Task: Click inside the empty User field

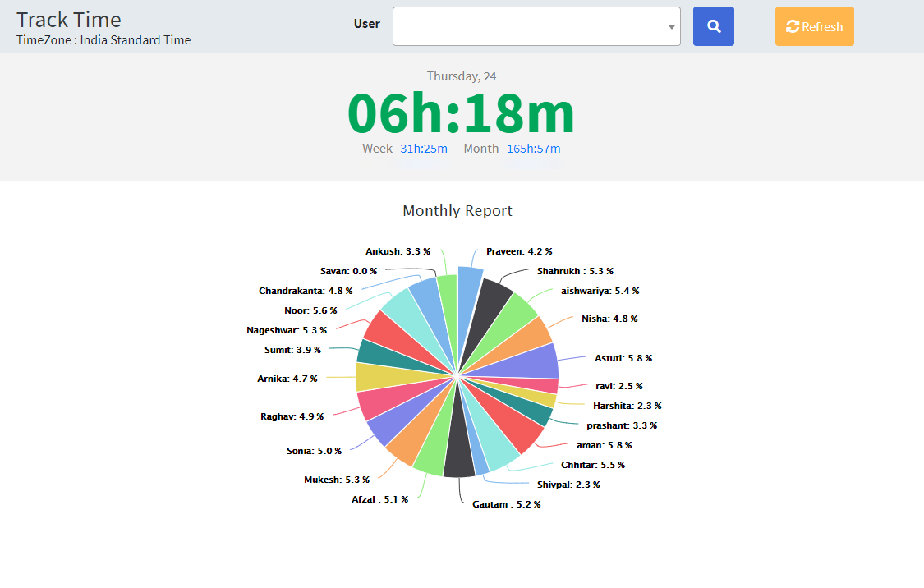Action: (x=526, y=25)
